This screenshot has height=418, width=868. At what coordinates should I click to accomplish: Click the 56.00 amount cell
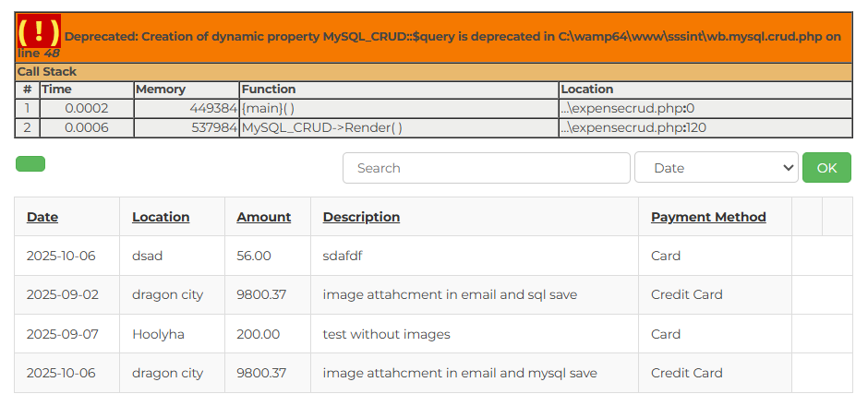254,256
